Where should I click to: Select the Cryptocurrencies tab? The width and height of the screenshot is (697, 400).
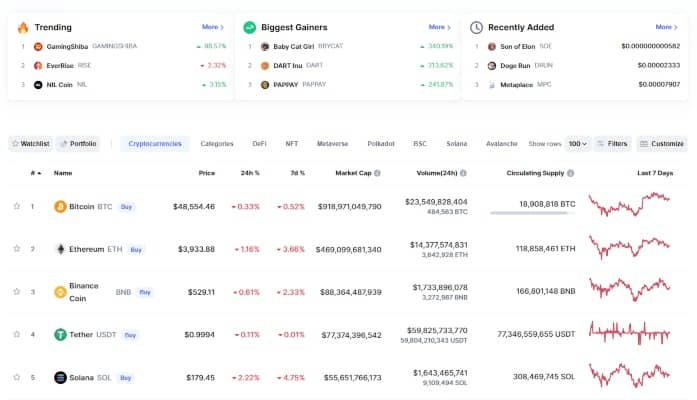point(155,144)
